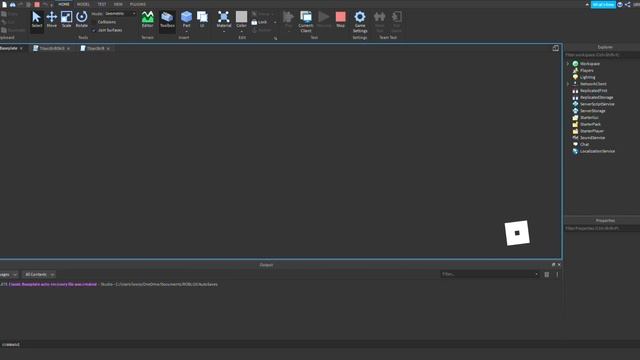Open the second script document tab
This screenshot has height=360, width=640.
click(52, 48)
